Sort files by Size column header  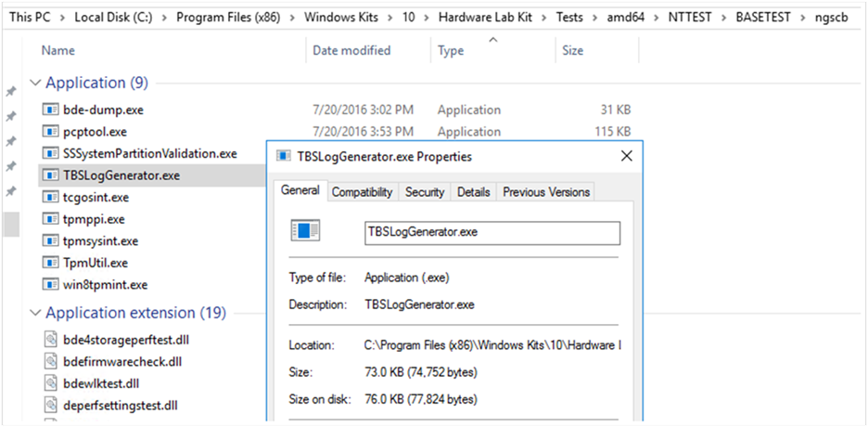tap(572, 50)
